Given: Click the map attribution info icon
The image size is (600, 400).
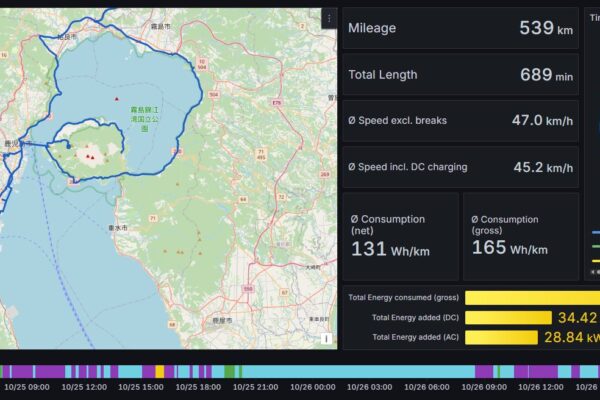Looking at the screenshot, I should 326,339.
